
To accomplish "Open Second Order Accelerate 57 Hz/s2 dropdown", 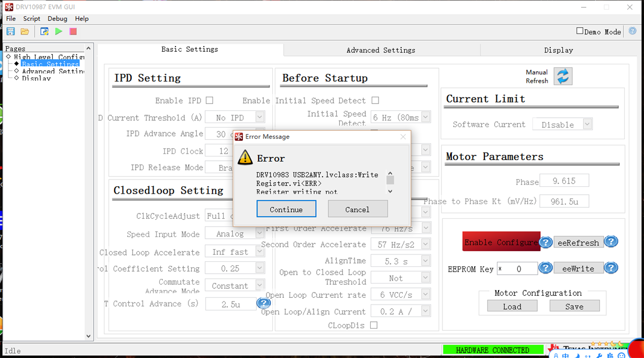I will 426,244.
